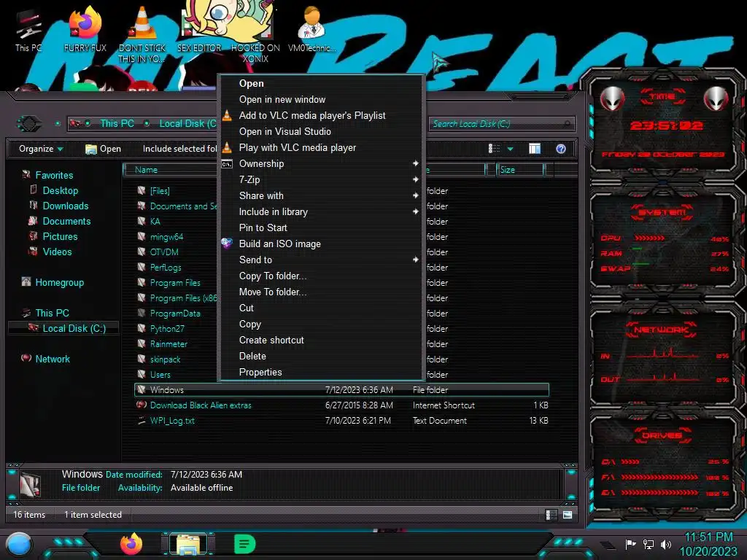Click the change view icon in toolbar
Image resolution: width=747 pixels, height=560 pixels.
point(494,149)
